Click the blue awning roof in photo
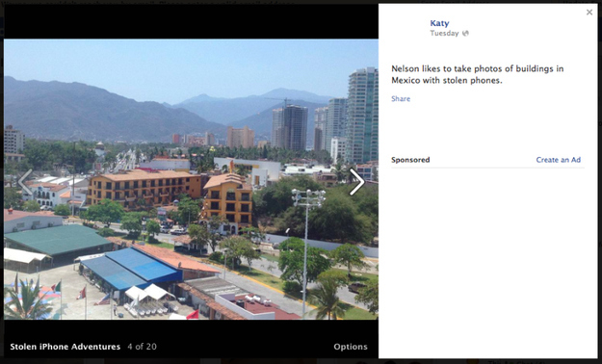 point(131,269)
